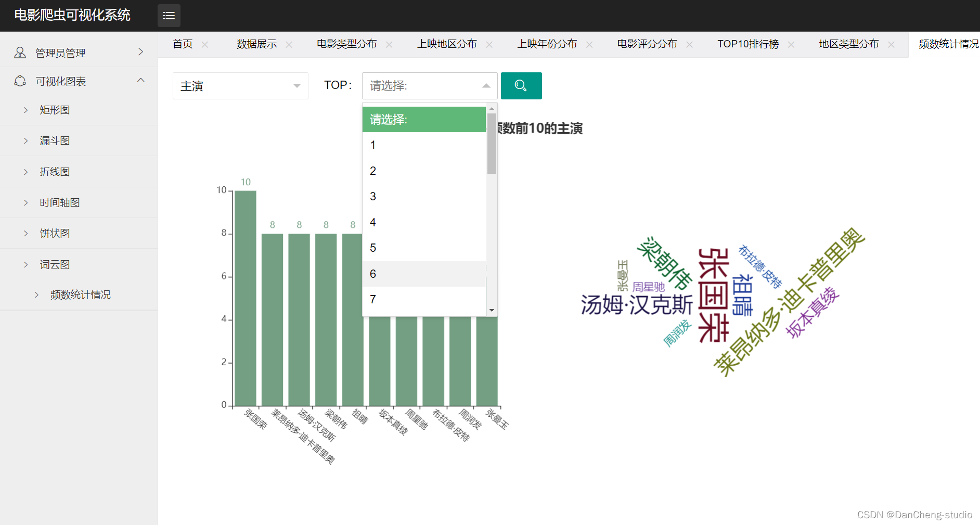The width and height of the screenshot is (980, 525).
Task: Click 梁朝伟 in the word cloud
Action: (x=665, y=263)
